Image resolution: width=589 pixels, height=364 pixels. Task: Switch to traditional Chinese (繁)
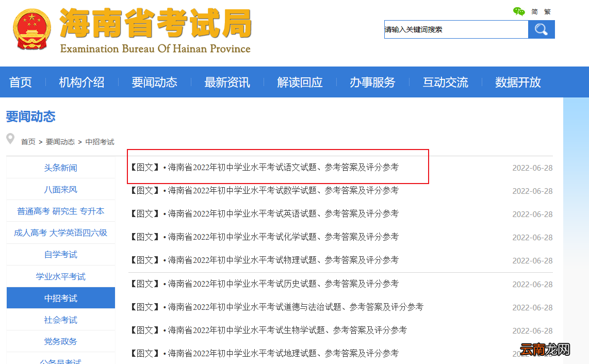pyautogui.click(x=547, y=12)
